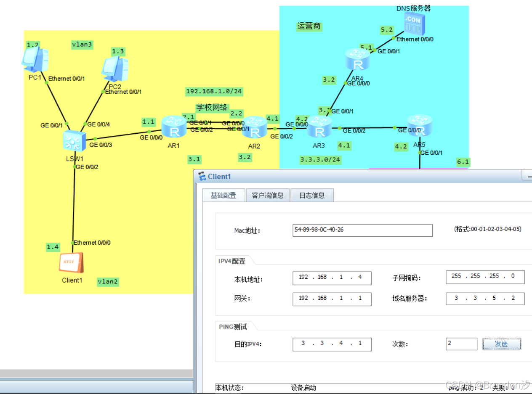The width and height of the screenshot is (532, 394).
Task: Click the Mac地址 input field
Action: 362,230
